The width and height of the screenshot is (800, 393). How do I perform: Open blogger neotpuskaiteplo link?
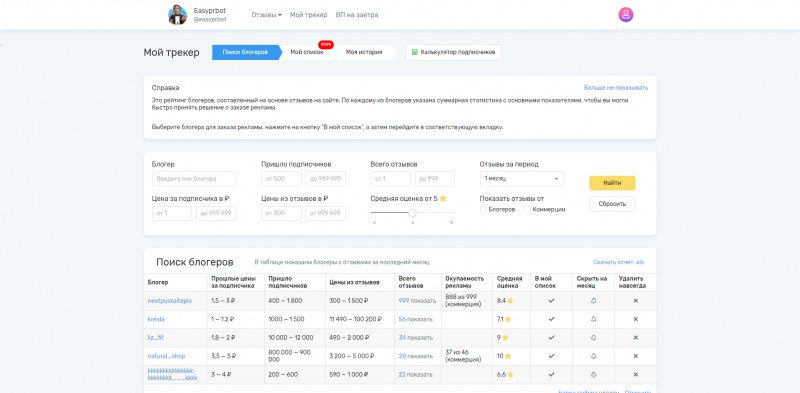(x=169, y=301)
